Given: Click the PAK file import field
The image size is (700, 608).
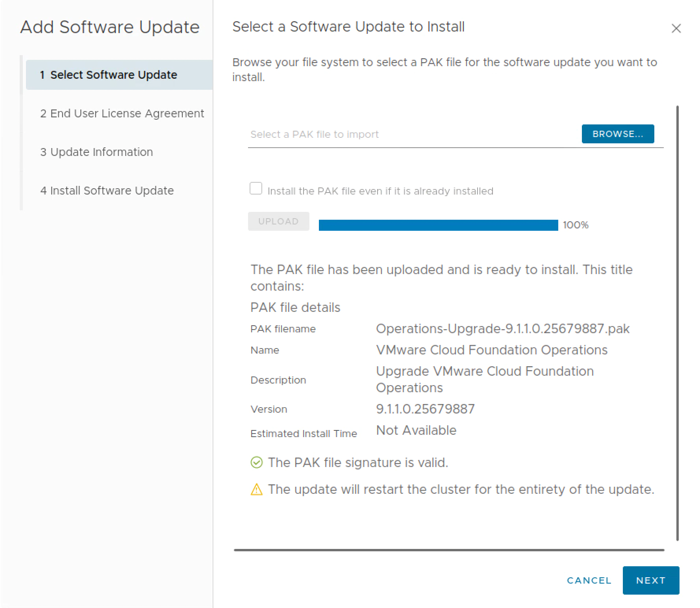Looking at the screenshot, I should point(413,134).
